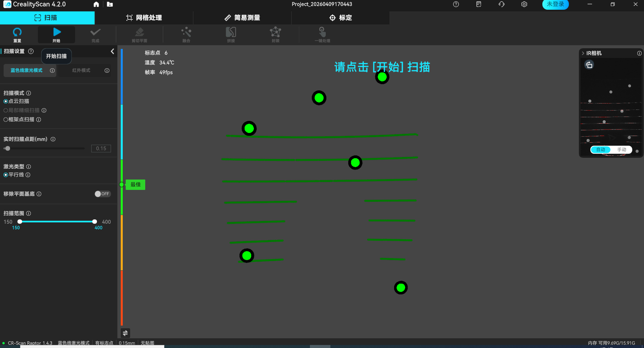The image size is (644, 348).
Task: Open the 标定 (calibration) tab
Action: point(341,17)
